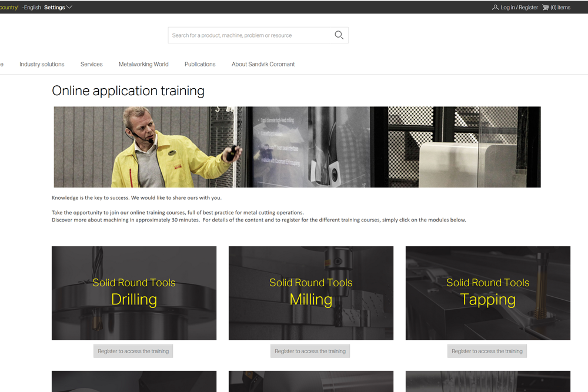Image resolution: width=588 pixels, height=392 pixels.
Task: Click the 'Knowledge is the key to success' text
Action: [136, 198]
